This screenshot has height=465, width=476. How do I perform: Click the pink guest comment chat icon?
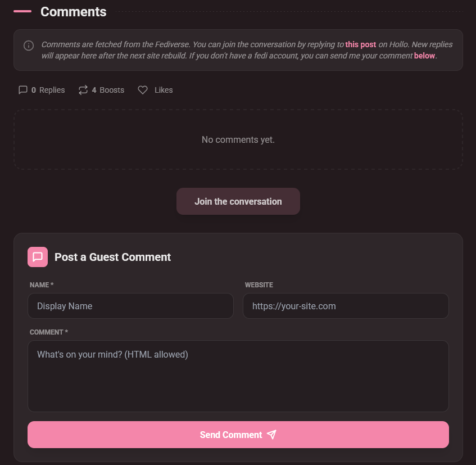pos(38,257)
